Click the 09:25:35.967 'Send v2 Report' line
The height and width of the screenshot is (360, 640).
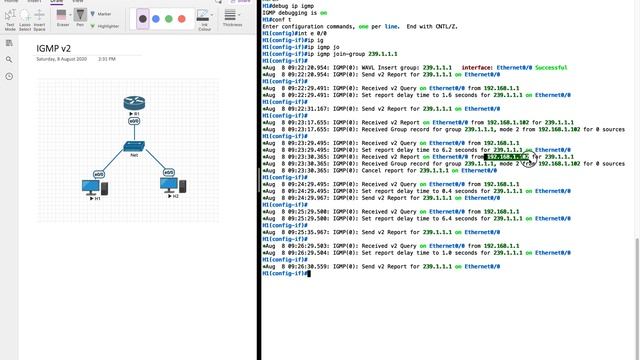[x=381, y=232]
